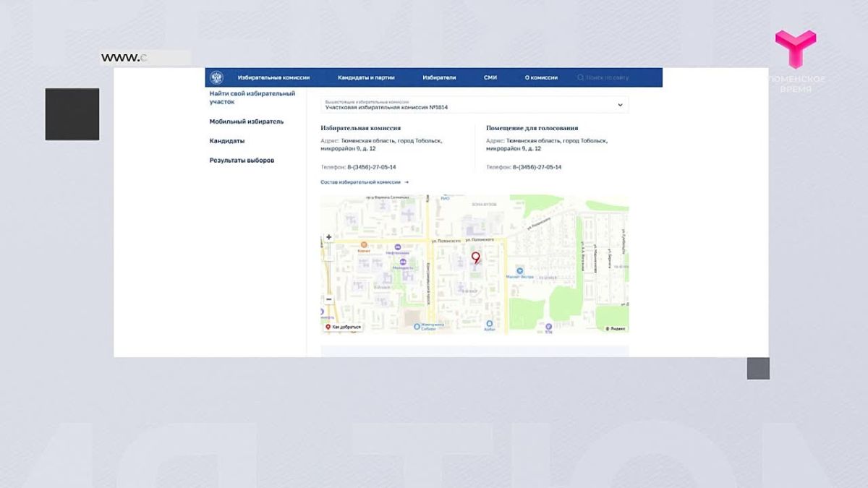Open Состав избирательной комиссии link
Viewport: 868px width, 488px height.
tap(365, 182)
